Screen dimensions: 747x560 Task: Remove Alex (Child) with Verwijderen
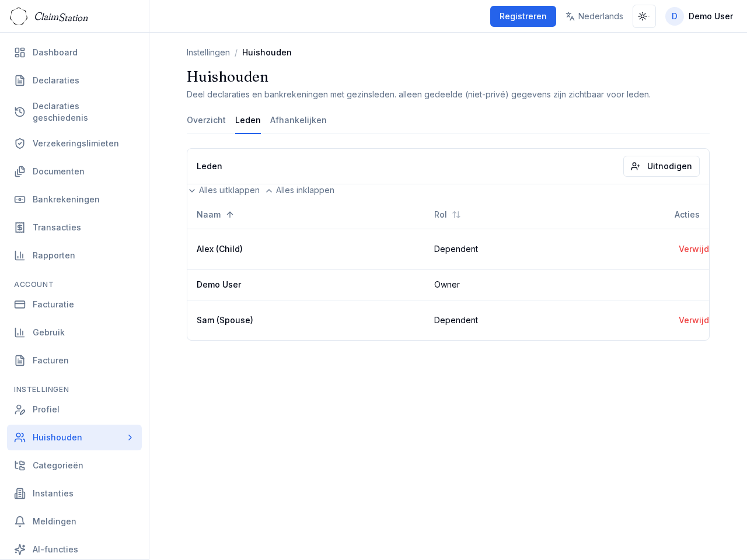click(x=693, y=249)
